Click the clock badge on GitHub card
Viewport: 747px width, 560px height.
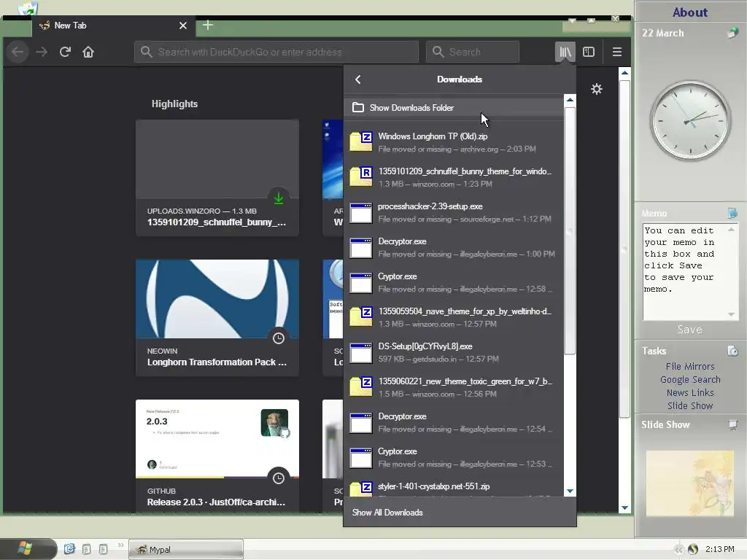pos(279,478)
